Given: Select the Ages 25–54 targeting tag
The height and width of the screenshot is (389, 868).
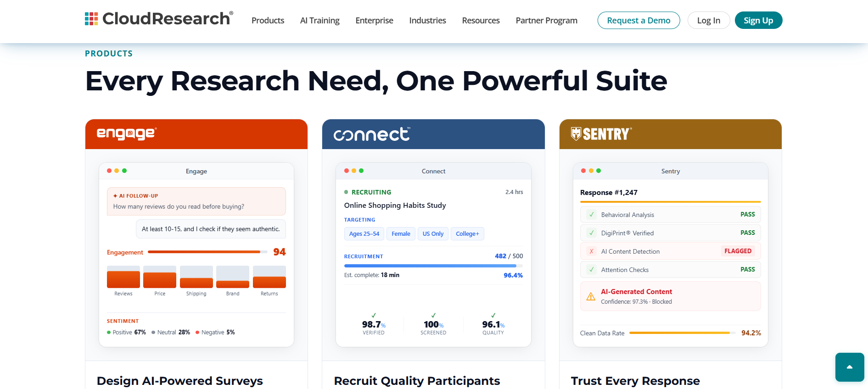Looking at the screenshot, I should point(364,233).
